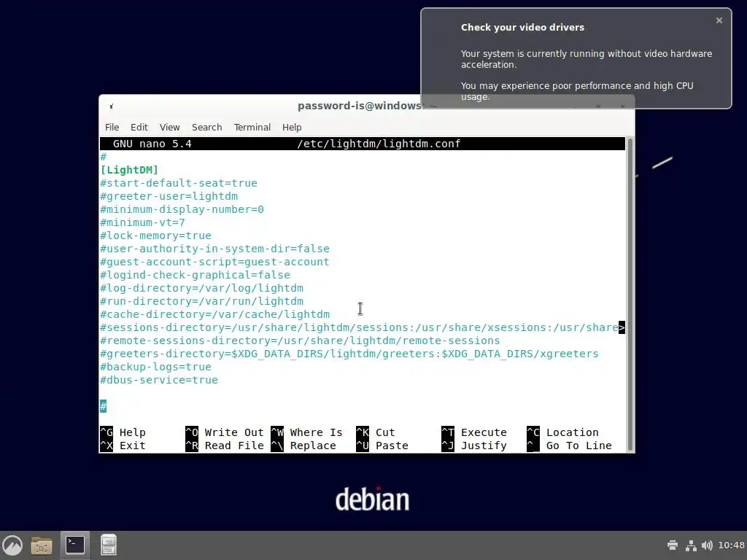
Task: Click the printer tray icon
Action: point(672,545)
